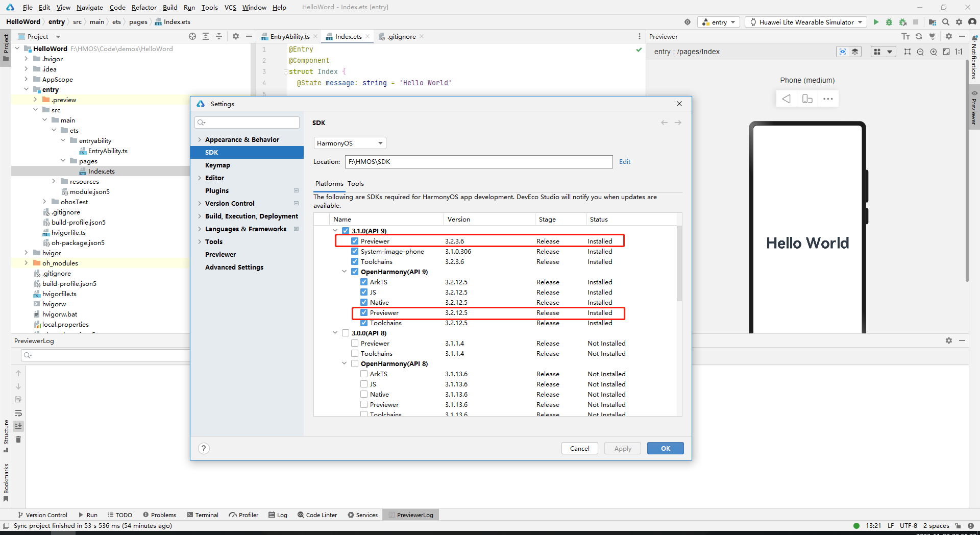Click the Cancel button in Settings
The image size is (980, 535).
pyautogui.click(x=579, y=448)
